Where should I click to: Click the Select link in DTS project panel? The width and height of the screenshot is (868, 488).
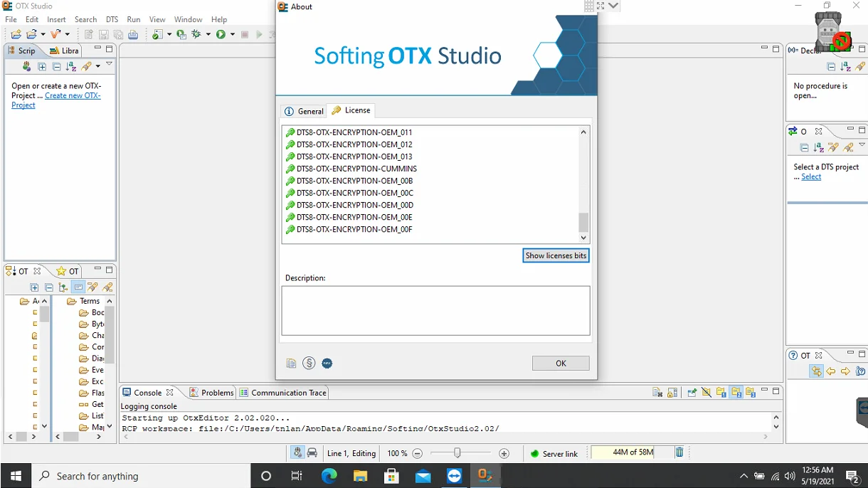tap(811, 176)
